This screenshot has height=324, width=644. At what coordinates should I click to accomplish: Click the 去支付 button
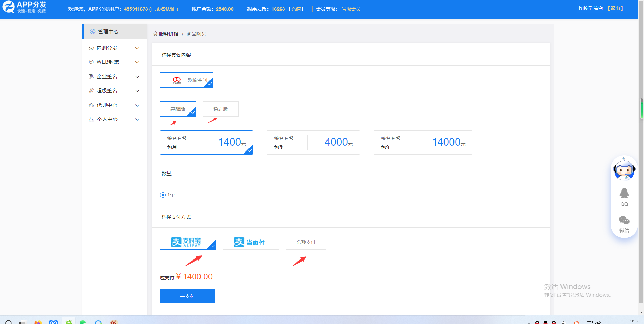click(187, 296)
